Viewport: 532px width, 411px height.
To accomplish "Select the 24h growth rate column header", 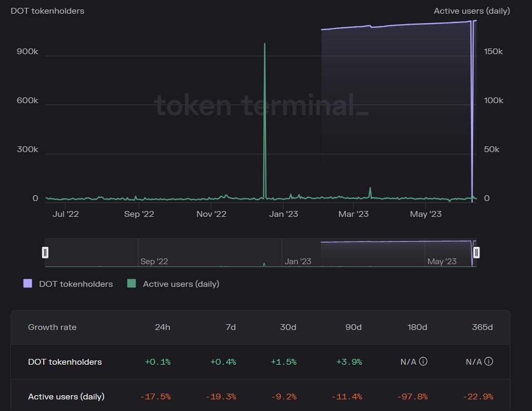I will [162, 327].
